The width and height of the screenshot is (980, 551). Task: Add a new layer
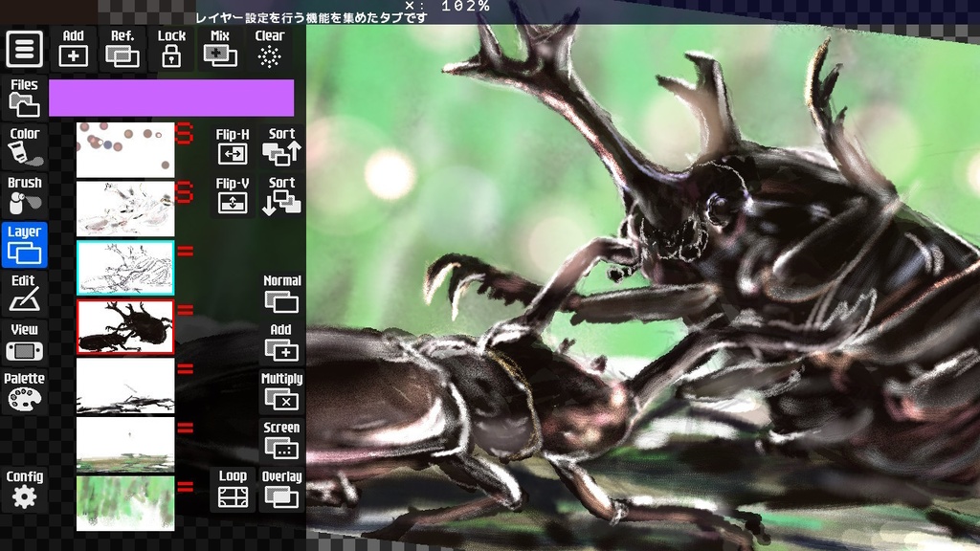74,49
